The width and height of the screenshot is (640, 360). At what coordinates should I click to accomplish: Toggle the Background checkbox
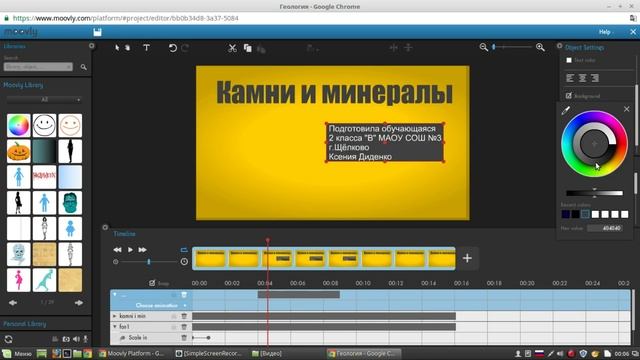[x=569, y=96]
